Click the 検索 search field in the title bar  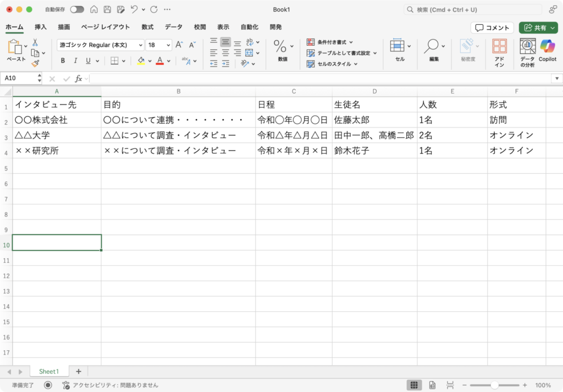click(473, 10)
